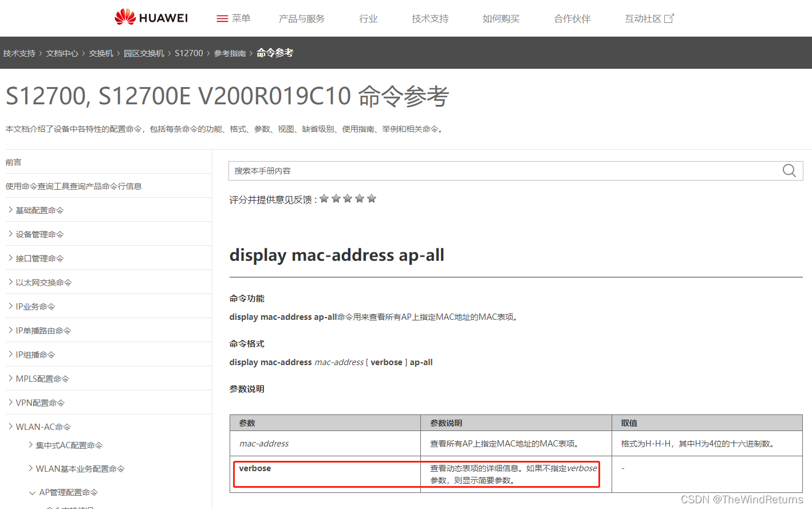Click the 命令功能 section heading
The image size is (812, 509).
coord(247,298)
